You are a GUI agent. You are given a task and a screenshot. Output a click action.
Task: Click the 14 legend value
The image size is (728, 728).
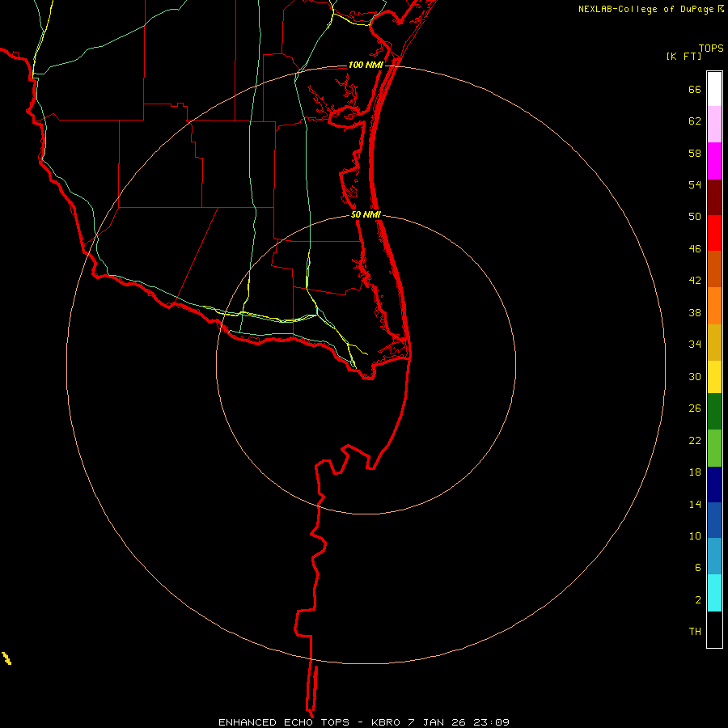(695, 504)
